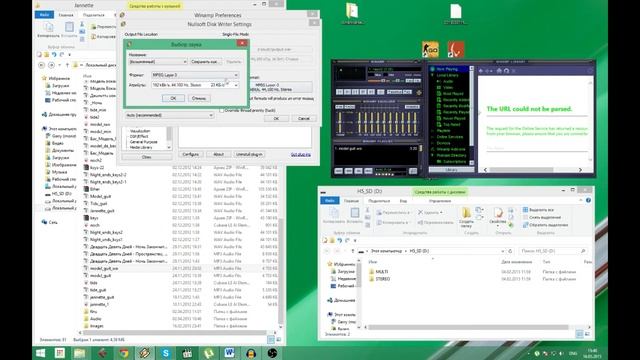Image resolution: width=640 pixels, height=360 pixels.
Task: Open Управление tab in HS_SD explorer window
Action: click(440, 201)
